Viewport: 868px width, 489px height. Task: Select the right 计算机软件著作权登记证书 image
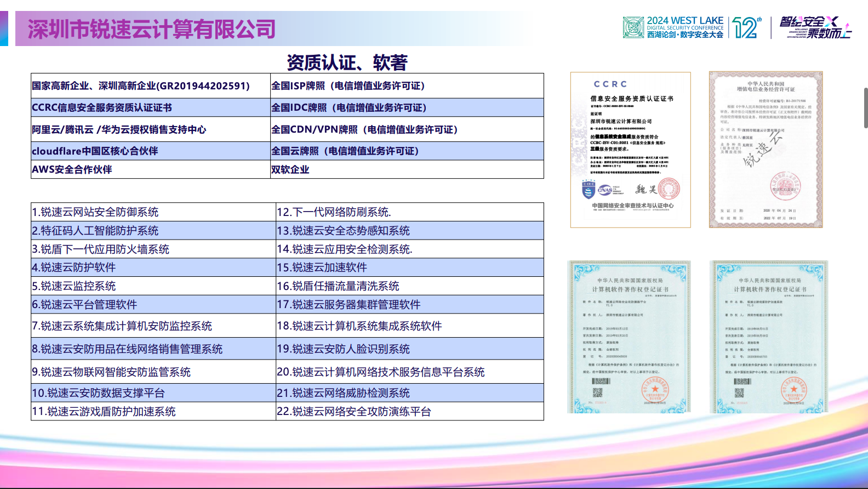pos(769,337)
